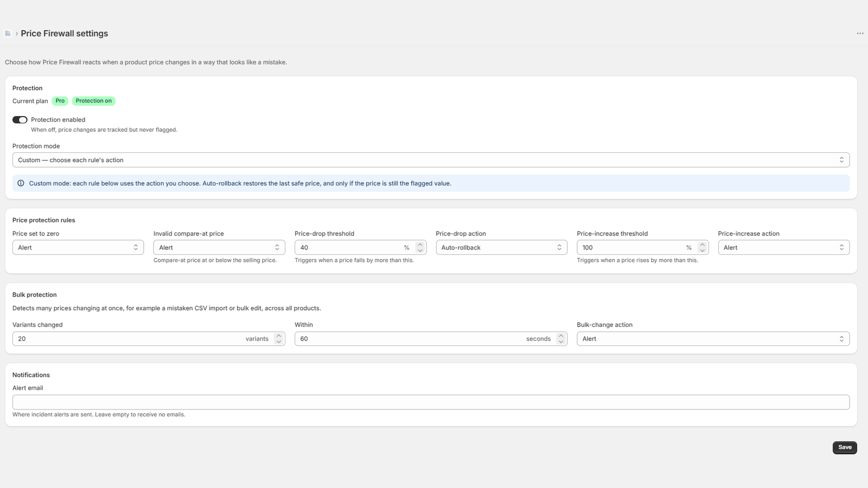Decrease Within seconds with the down arrow
The image size is (868, 488).
click(561, 342)
